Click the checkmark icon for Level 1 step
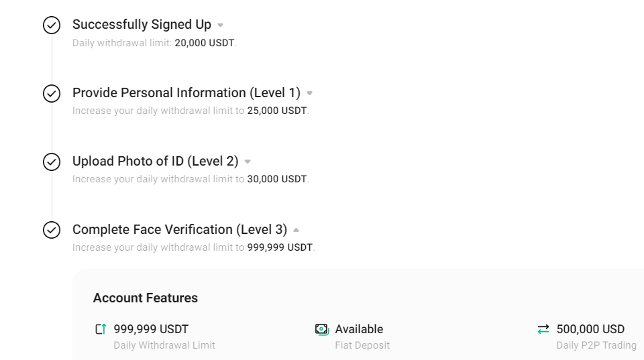 (x=52, y=93)
